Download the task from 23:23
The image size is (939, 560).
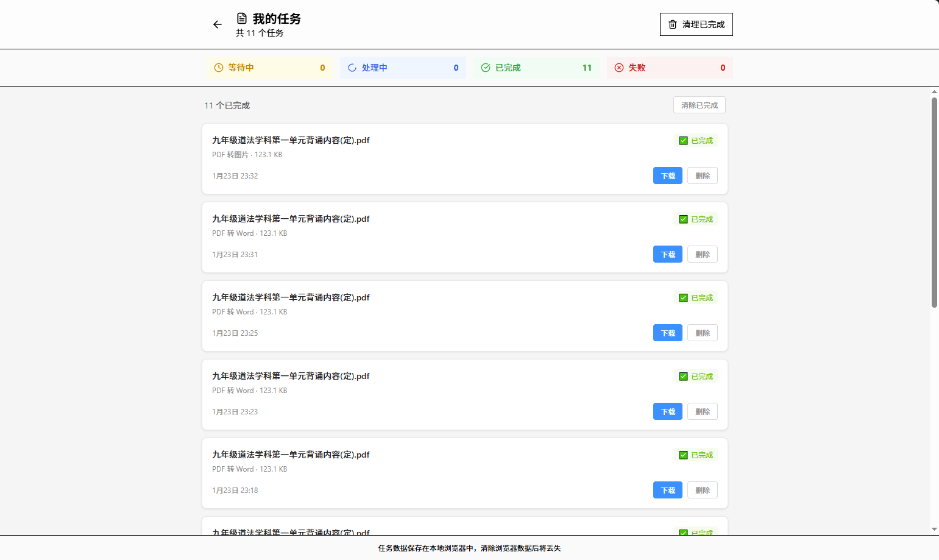[x=668, y=412]
